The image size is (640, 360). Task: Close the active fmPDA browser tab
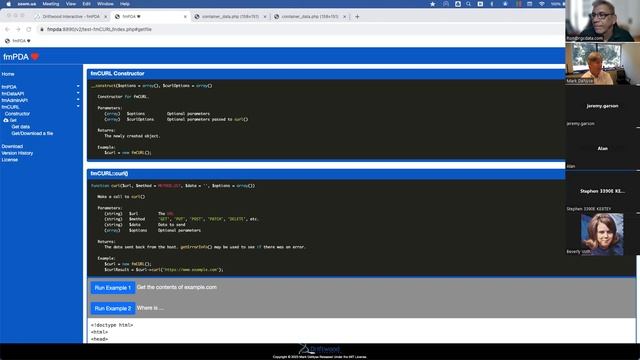(185, 17)
